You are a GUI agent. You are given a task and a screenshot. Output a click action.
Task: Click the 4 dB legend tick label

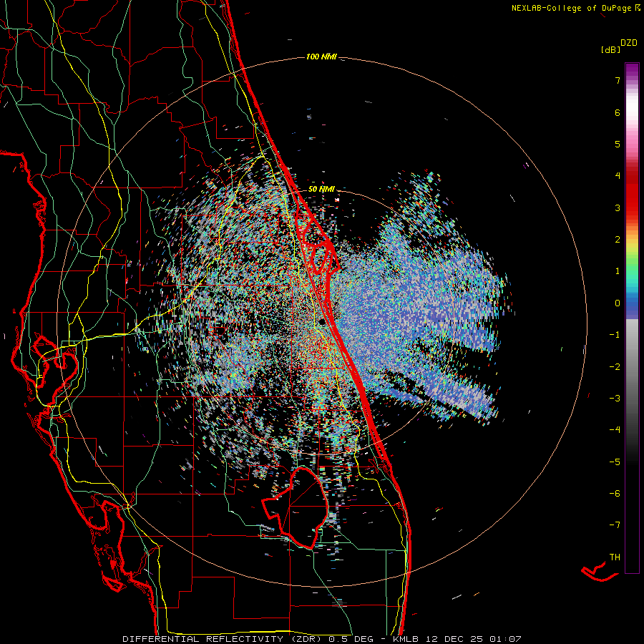coord(618,176)
